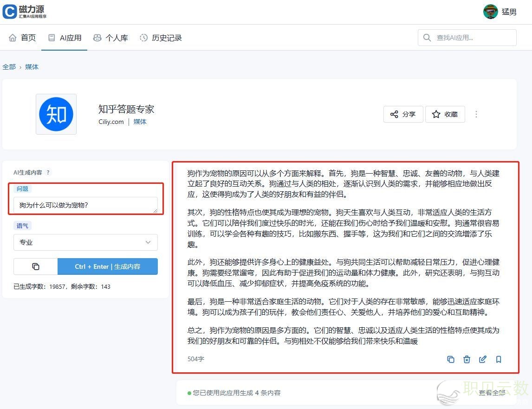
Task: Click the 磁力源 logo
Action: click(25, 12)
